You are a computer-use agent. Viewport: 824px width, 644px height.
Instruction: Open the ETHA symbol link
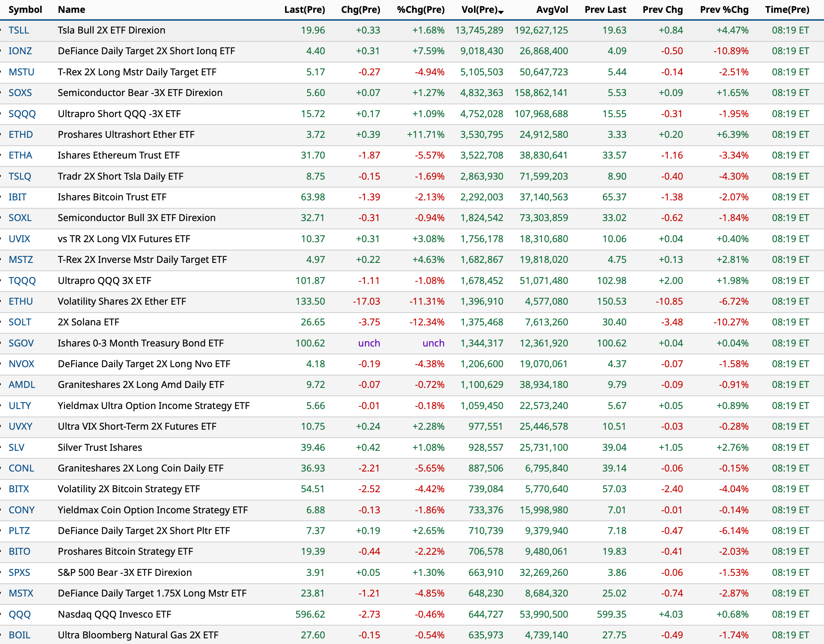(x=20, y=155)
